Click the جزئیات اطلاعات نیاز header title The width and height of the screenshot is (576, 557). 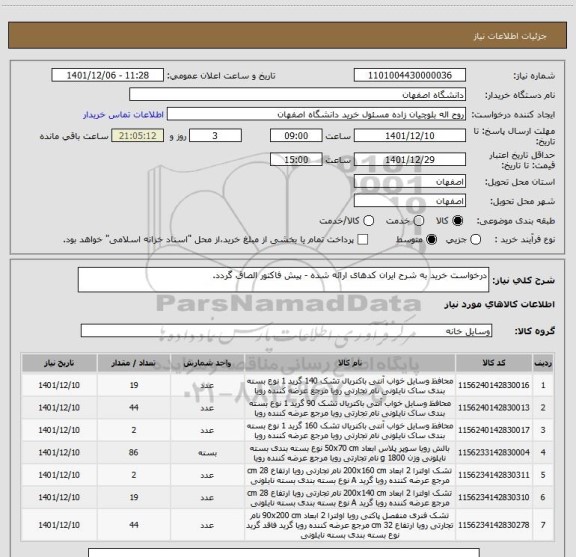point(510,36)
